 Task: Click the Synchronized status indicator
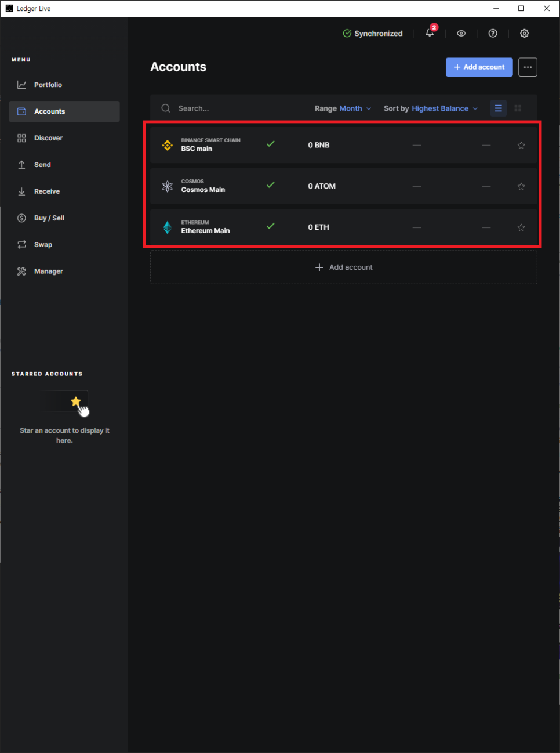(373, 34)
